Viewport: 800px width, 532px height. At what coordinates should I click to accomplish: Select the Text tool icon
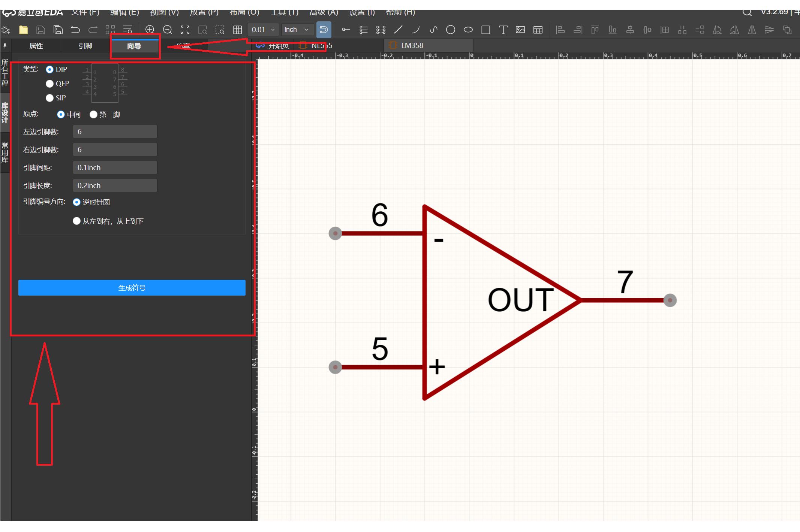click(x=503, y=30)
